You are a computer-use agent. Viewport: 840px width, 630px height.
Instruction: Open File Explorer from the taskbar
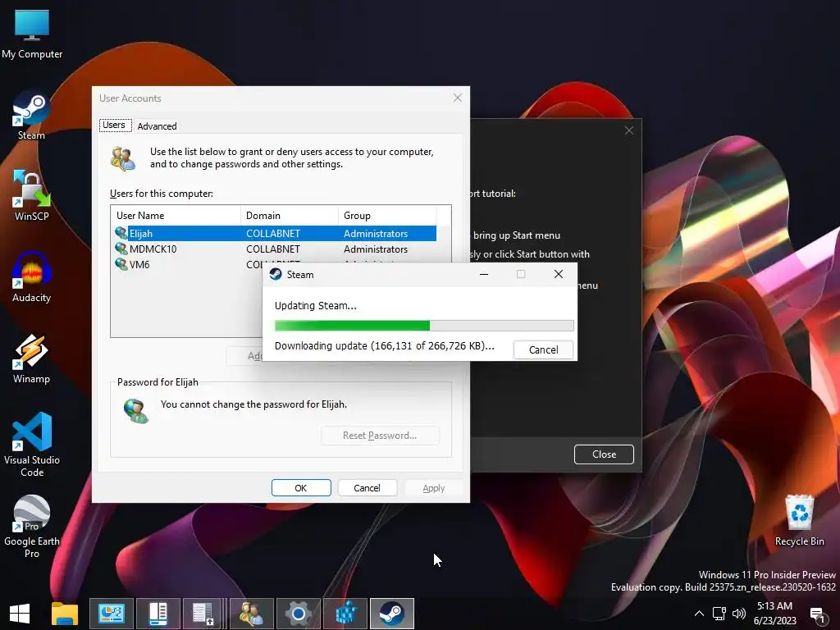click(65, 614)
